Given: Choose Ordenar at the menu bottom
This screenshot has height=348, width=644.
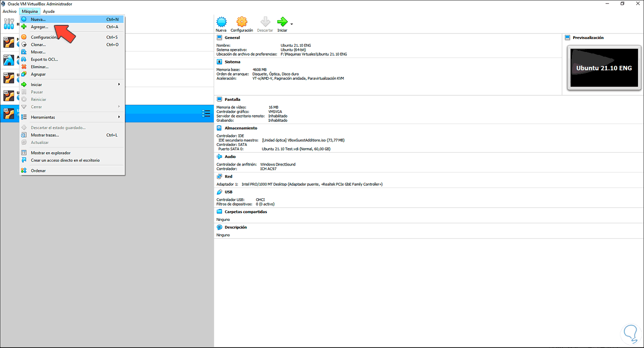Looking at the screenshot, I should pyautogui.click(x=72, y=171).
